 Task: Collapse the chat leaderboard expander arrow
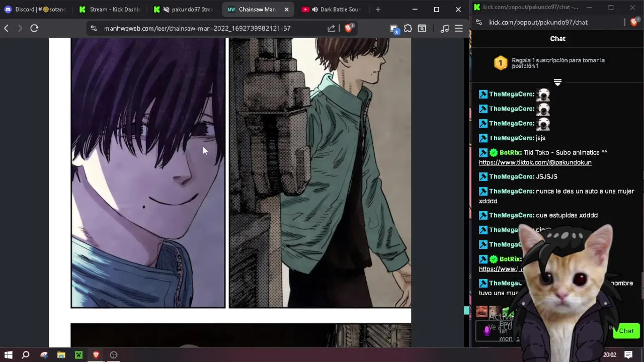557,82
